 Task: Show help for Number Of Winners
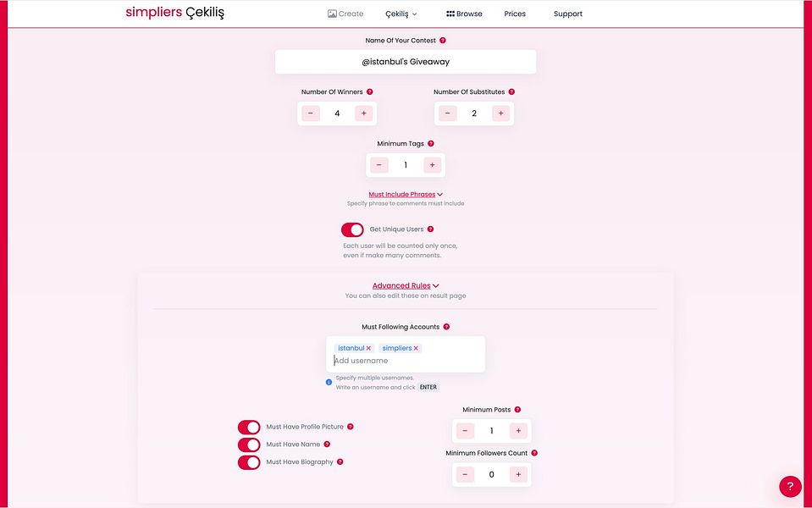coord(370,91)
